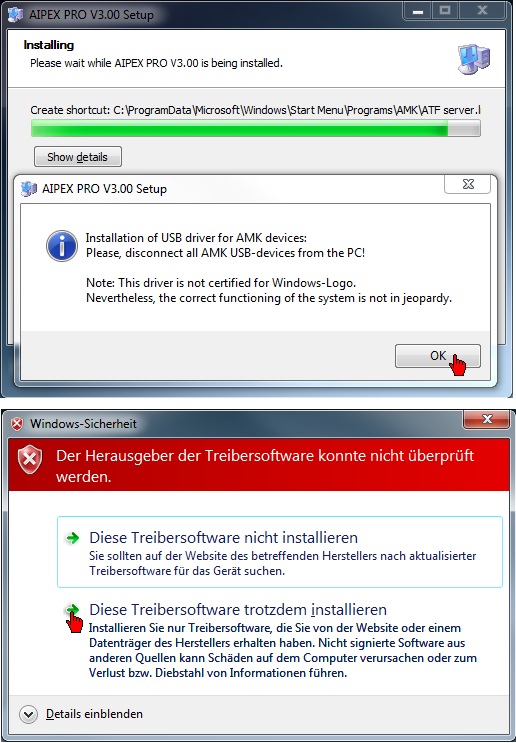Click green arrow beside 'nicht installieren'
Image resolution: width=516 pixels, height=743 pixels.
[x=72, y=538]
